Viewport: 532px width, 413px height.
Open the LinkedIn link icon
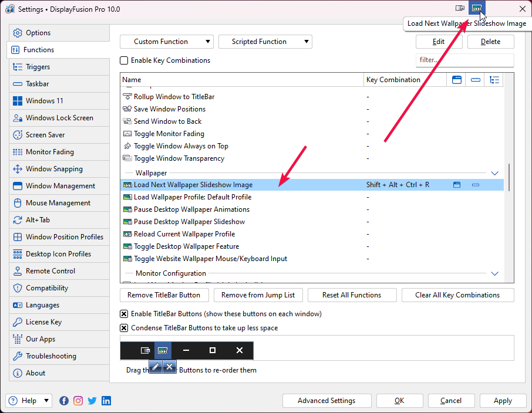[106, 401]
